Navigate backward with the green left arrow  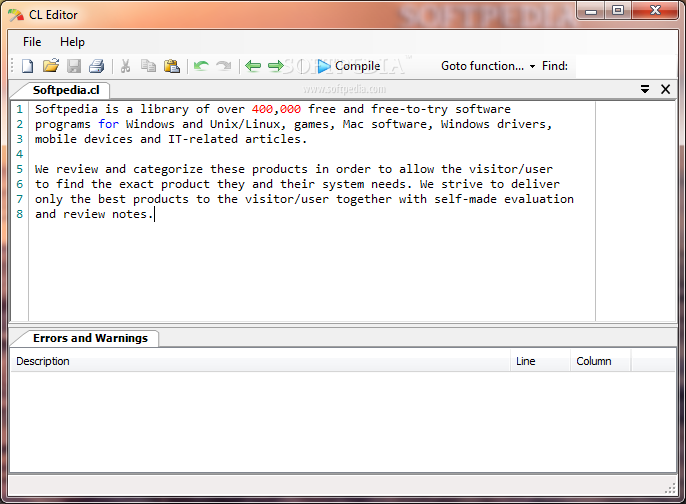coord(253,66)
